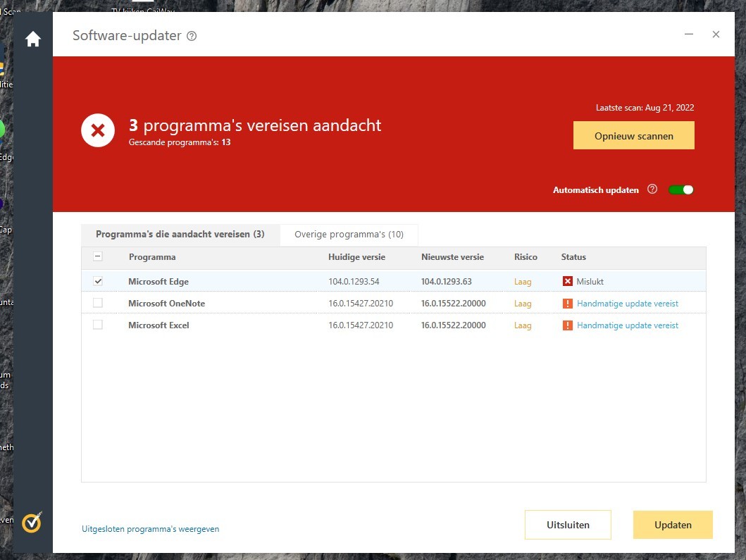Switch to Overige programma's (10) tab
746x560 pixels.
[349, 235]
